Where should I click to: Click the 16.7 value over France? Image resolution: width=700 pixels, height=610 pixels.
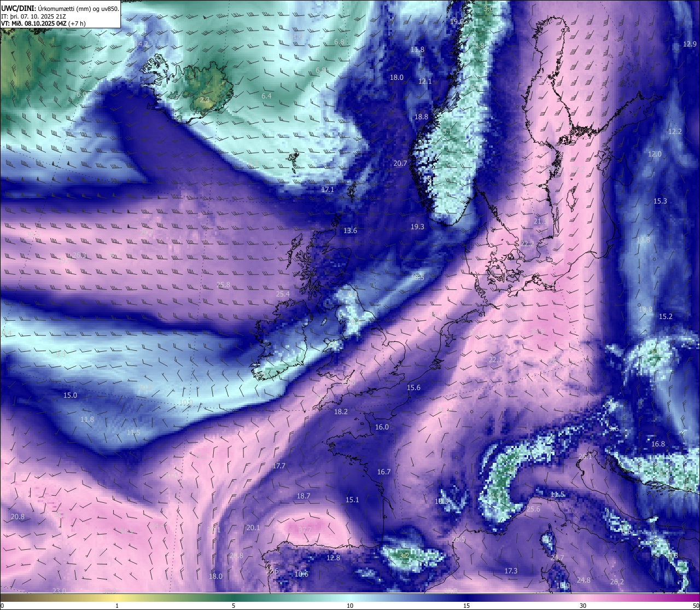384,472
